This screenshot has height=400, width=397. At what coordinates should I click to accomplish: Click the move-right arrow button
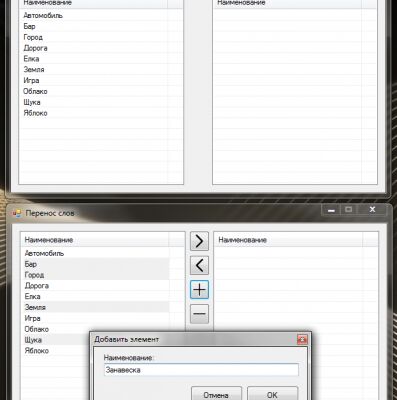pyautogui.click(x=199, y=241)
